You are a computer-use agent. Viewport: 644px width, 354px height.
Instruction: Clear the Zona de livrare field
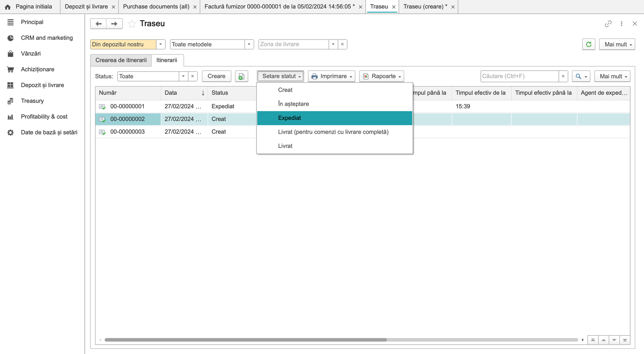point(342,44)
